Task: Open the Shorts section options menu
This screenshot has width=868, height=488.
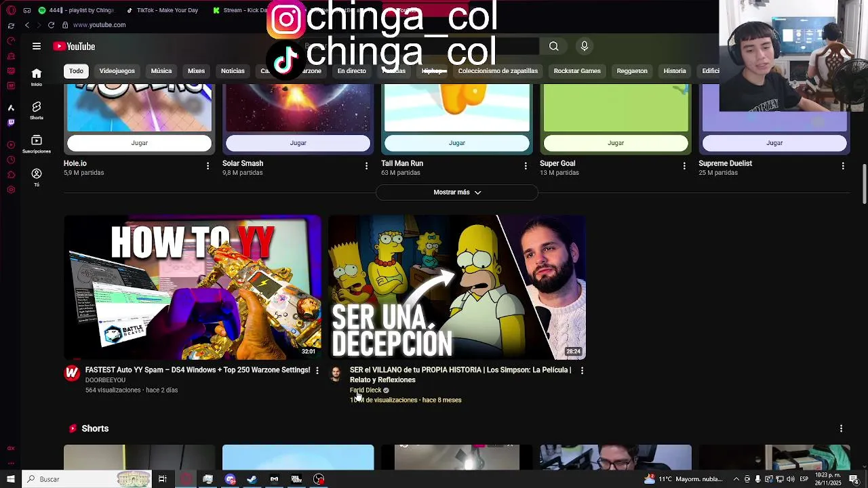Action: coord(841,428)
